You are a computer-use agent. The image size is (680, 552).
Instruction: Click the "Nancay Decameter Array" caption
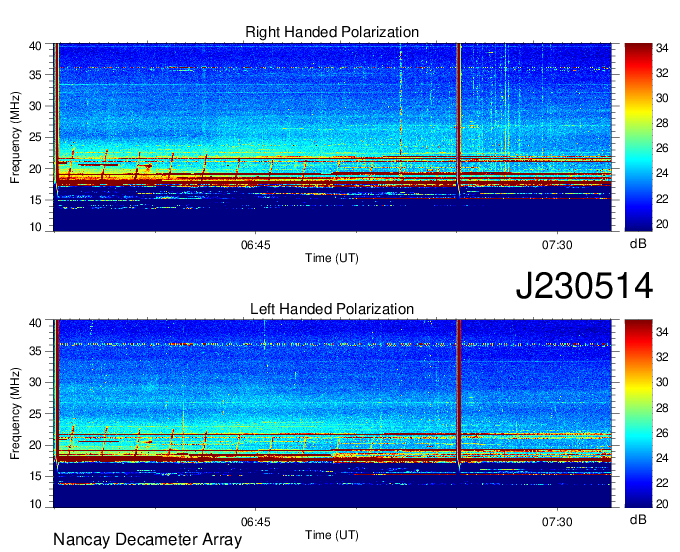[147, 540]
